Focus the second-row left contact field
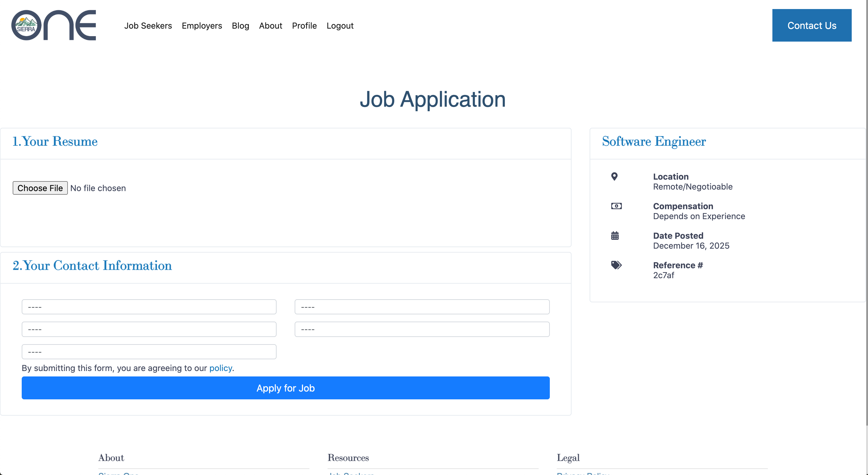The height and width of the screenshot is (475, 868). 149,329
